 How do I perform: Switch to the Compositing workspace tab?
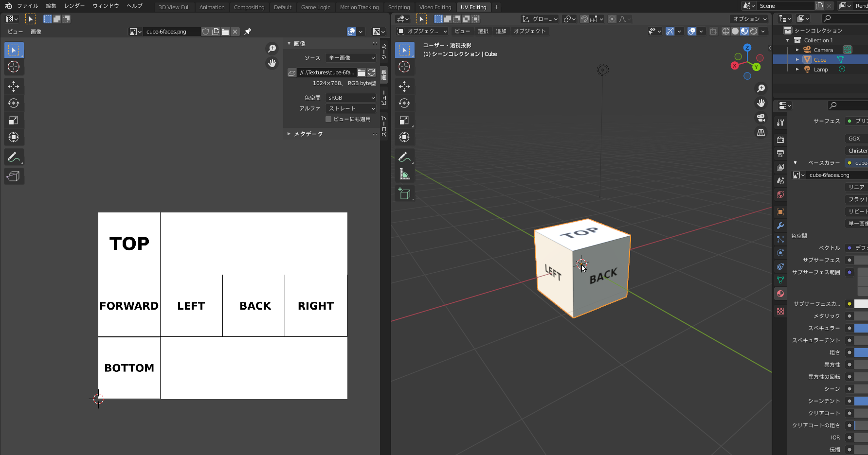[x=249, y=7]
